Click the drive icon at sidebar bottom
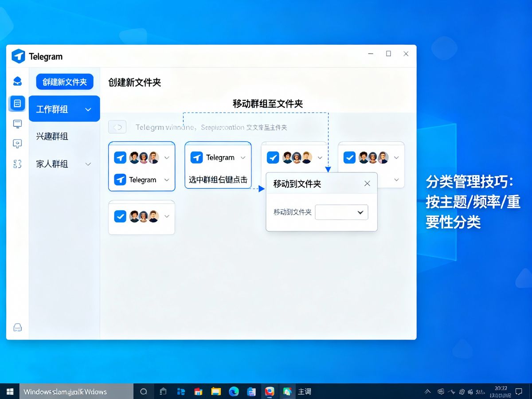 (17, 328)
